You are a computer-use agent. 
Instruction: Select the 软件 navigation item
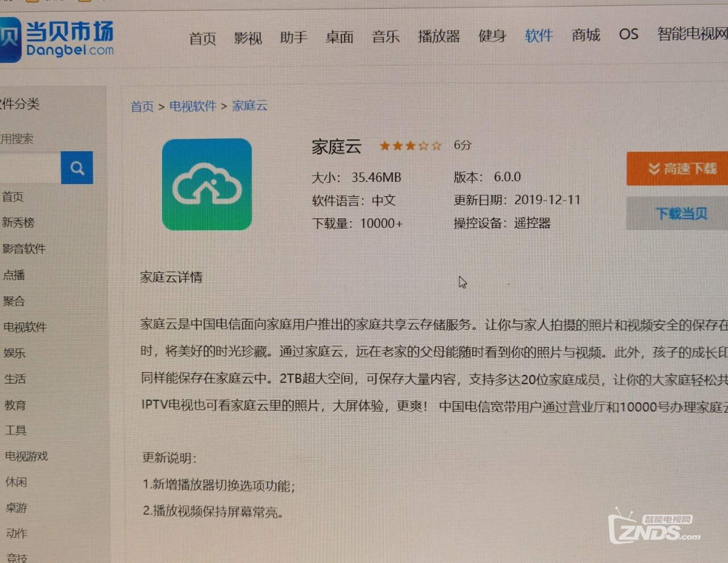click(539, 36)
